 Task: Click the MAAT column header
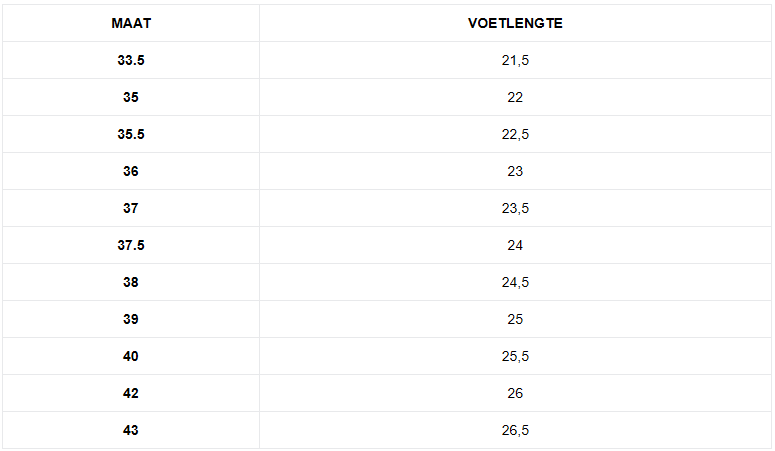click(x=131, y=23)
